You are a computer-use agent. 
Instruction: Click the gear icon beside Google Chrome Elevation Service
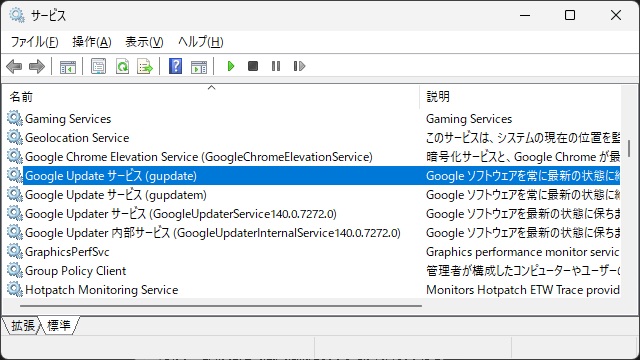click(x=15, y=156)
